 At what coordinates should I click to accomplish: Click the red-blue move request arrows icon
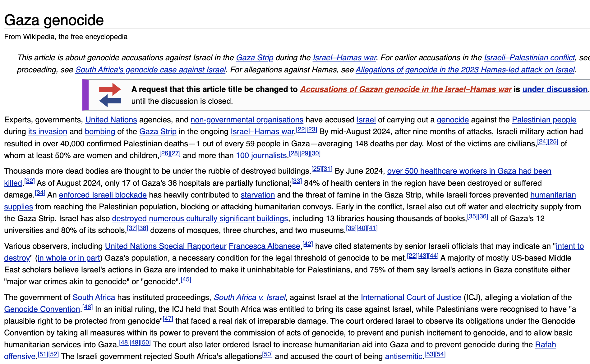(110, 95)
